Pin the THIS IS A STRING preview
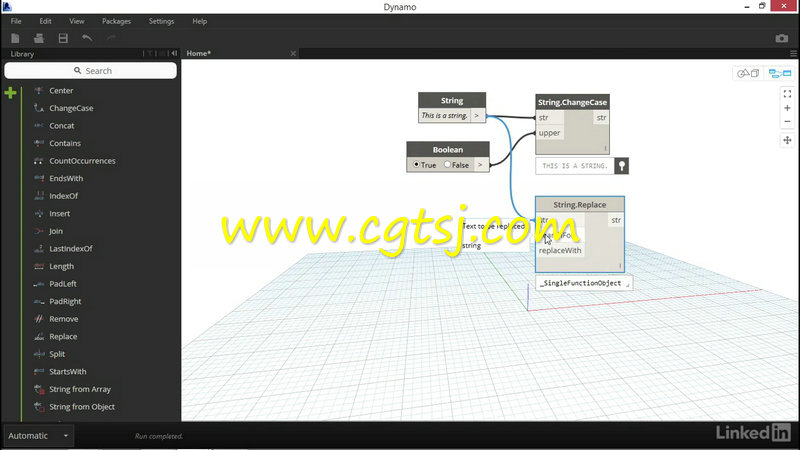Screen dimensions: 800x450 621,166
